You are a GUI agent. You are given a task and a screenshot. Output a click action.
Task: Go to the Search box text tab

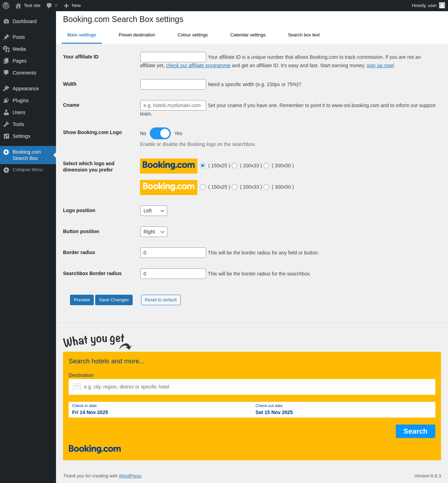(304, 35)
